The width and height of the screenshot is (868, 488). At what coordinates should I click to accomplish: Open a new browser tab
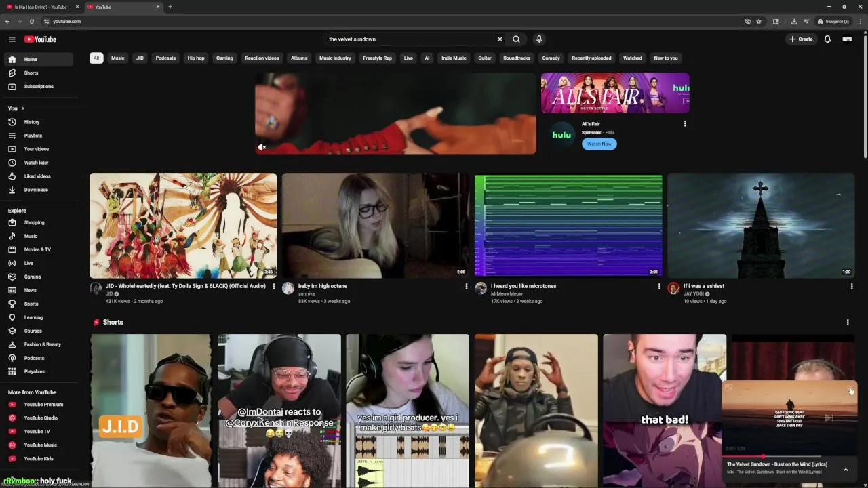(170, 7)
